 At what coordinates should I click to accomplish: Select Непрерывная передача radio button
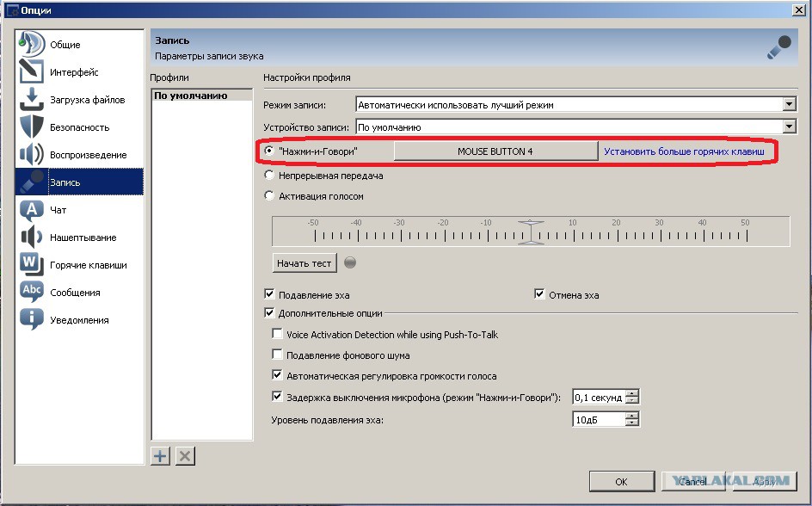click(x=268, y=175)
